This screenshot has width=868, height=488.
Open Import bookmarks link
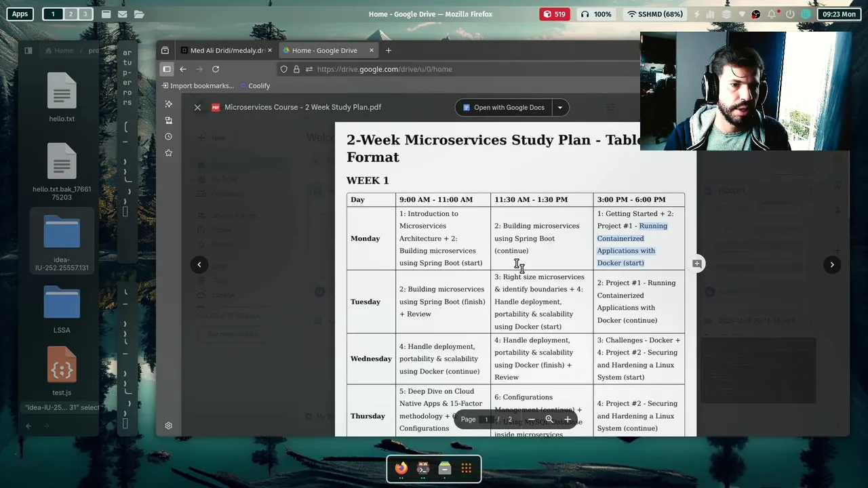(x=198, y=86)
